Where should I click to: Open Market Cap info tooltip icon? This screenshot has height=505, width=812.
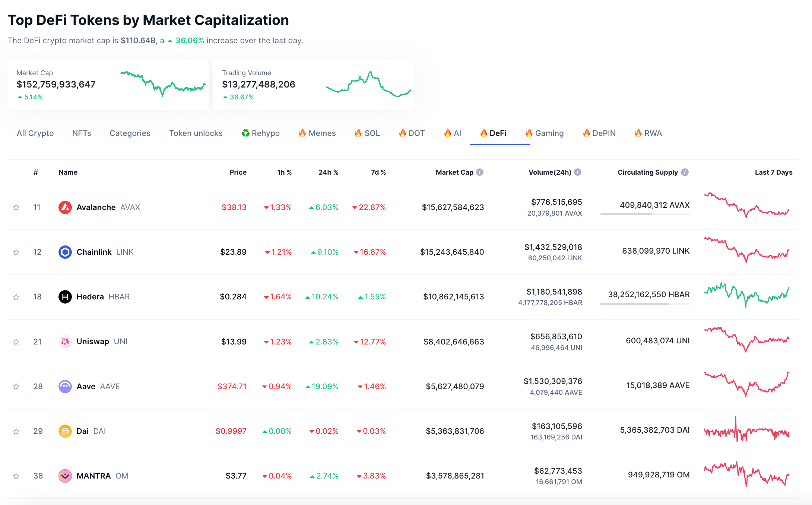(x=480, y=172)
